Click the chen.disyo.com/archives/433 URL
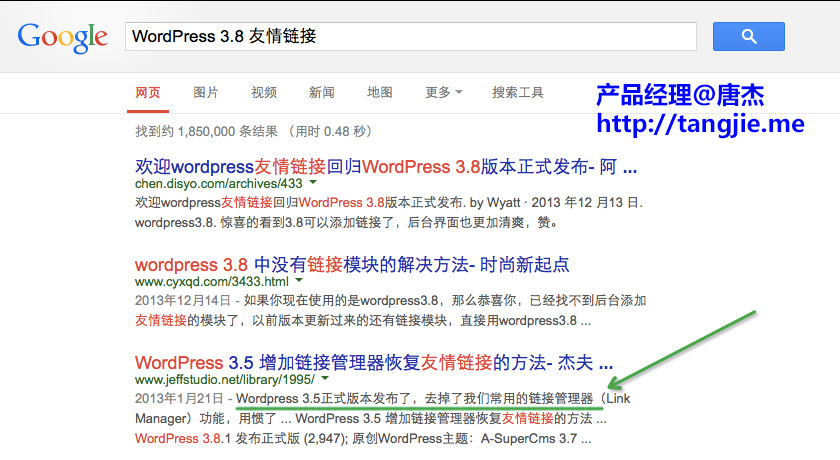 tap(219, 184)
